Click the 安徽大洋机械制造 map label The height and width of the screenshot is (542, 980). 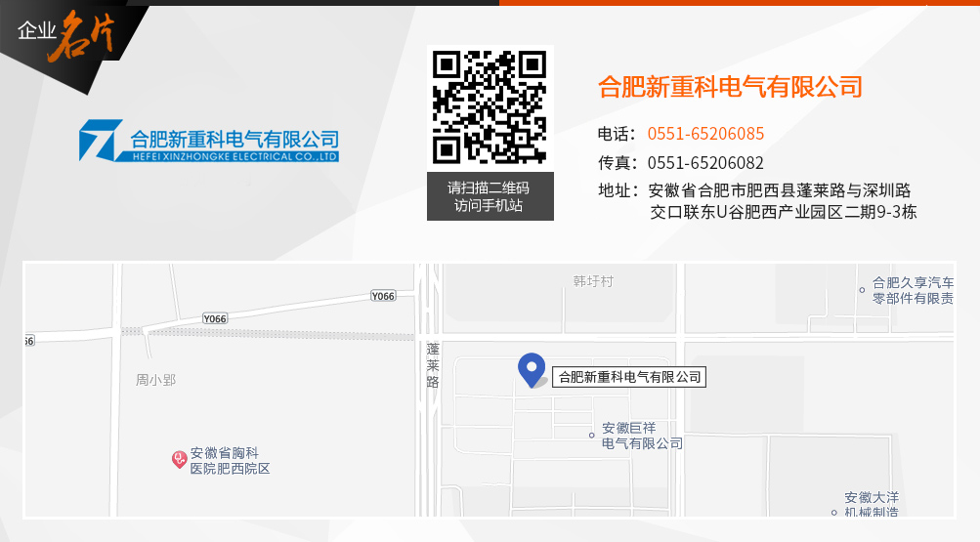872,505
